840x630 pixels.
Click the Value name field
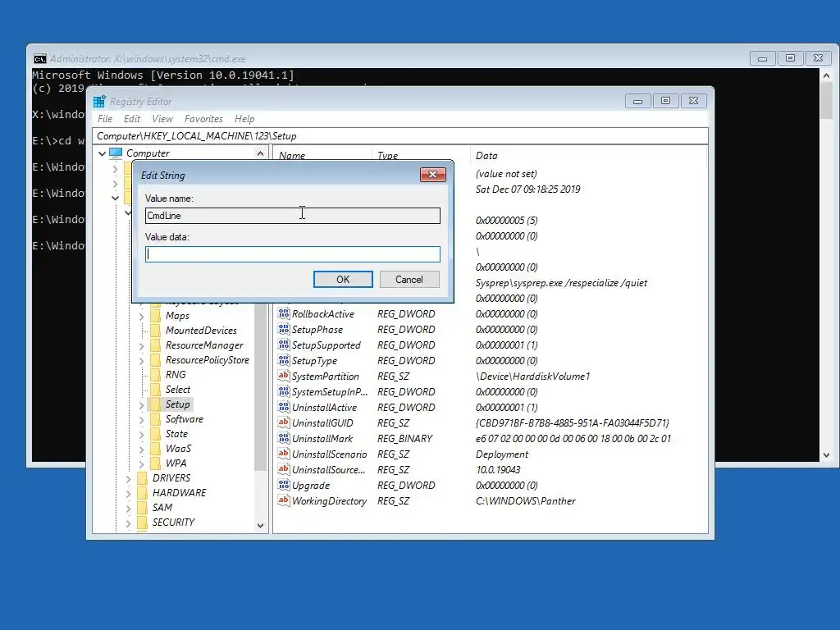[x=293, y=216]
